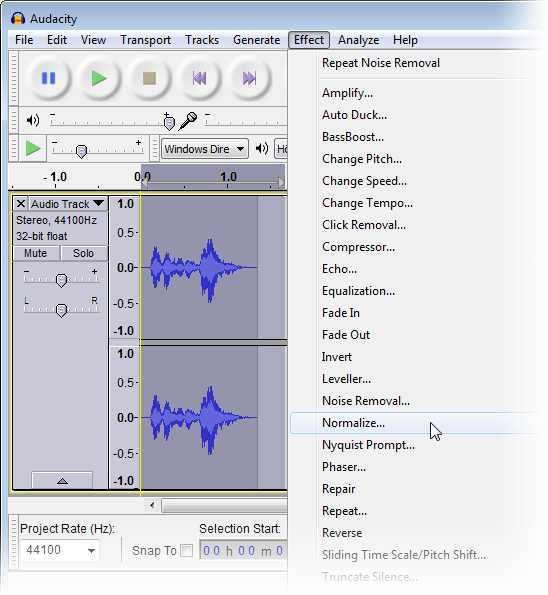Image resolution: width=548 pixels, height=595 pixels.
Task: Open the Analyze menu
Action: pos(359,40)
